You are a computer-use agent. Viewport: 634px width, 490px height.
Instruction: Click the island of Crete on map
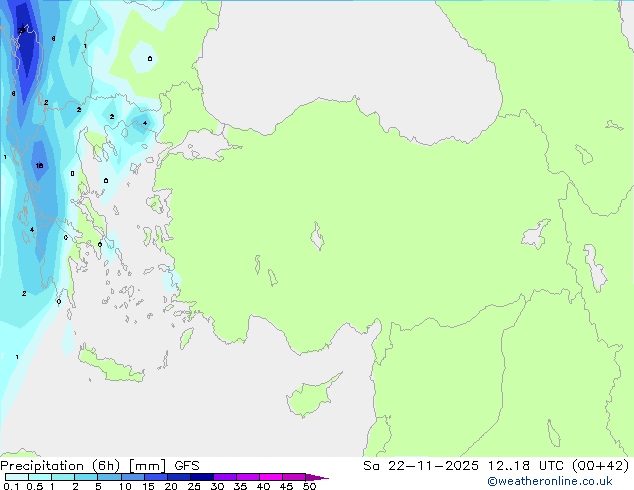coord(111,365)
